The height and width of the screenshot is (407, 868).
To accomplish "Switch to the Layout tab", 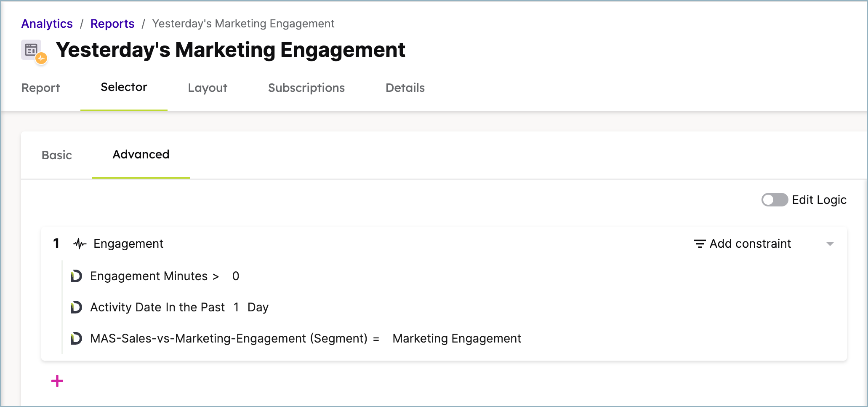I will click(208, 88).
